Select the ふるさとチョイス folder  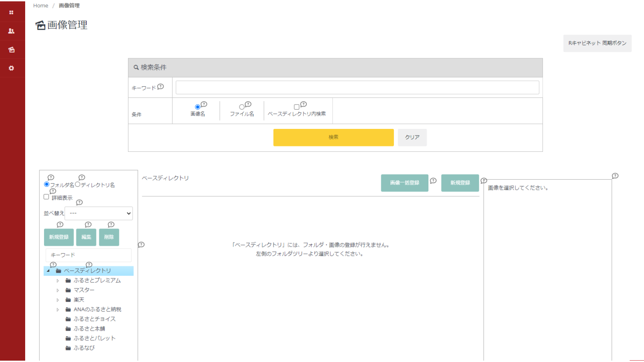pos(94,319)
